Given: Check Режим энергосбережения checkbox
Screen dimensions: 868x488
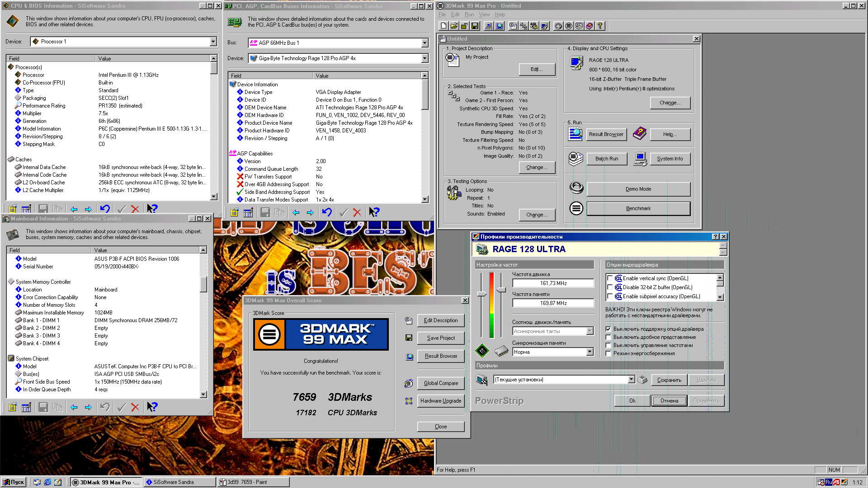Looking at the screenshot, I should pyautogui.click(x=609, y=353).
